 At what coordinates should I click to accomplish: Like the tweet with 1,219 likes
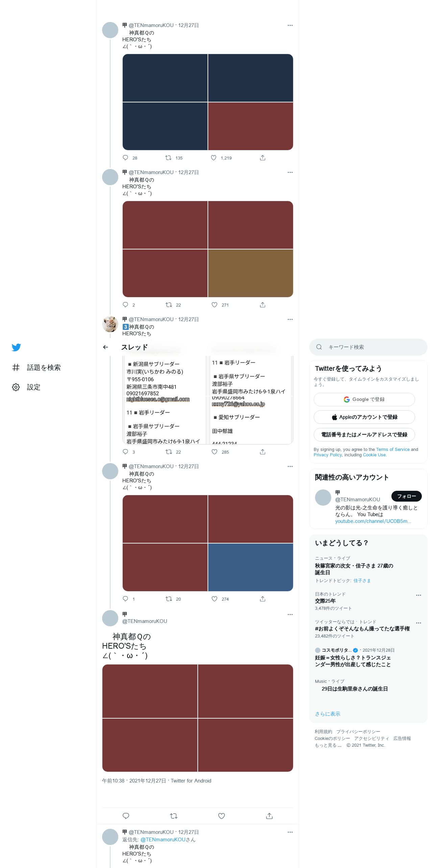pyautogui.click(x=214, y=158)
